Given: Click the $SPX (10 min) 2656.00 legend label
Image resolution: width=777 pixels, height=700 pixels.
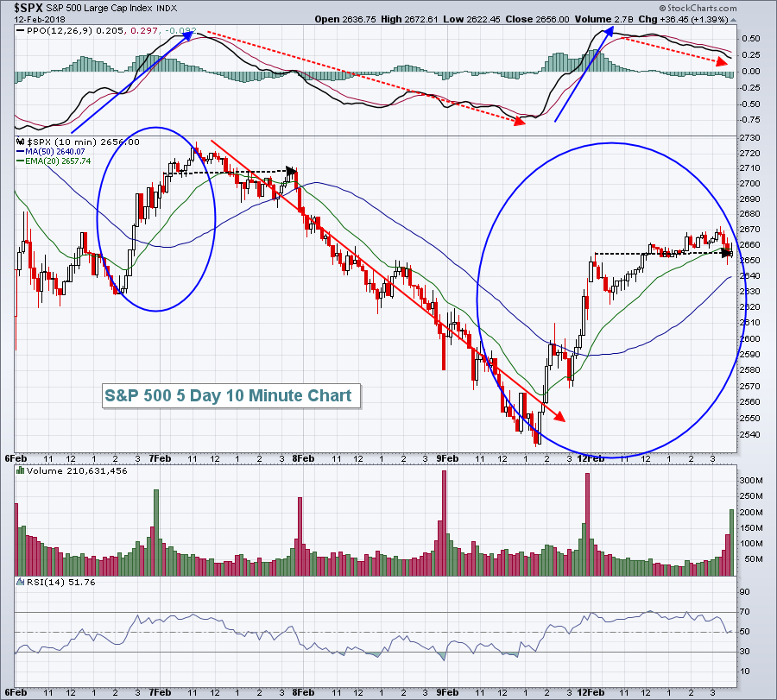Looking at the screenshot, I should click(x=83, y=142).
